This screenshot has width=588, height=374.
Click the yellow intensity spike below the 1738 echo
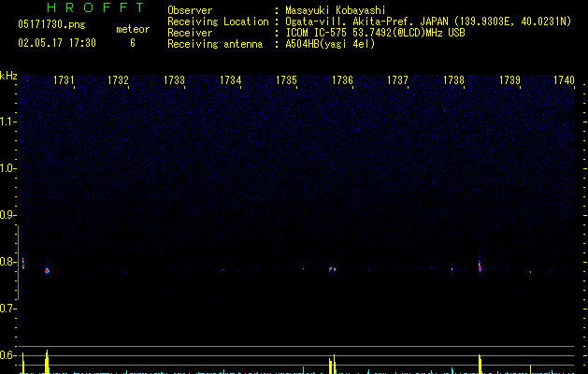tap(480, 364)
